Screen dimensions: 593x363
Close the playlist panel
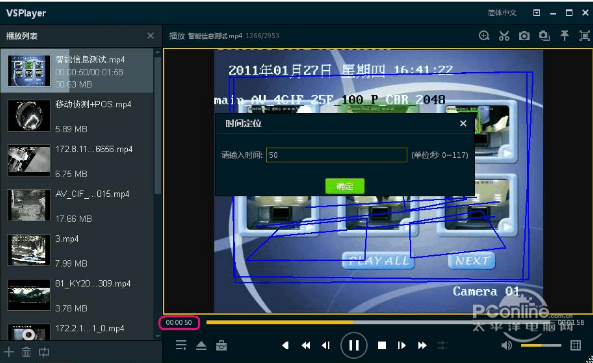pyautogui.click(x=151, y=36)
